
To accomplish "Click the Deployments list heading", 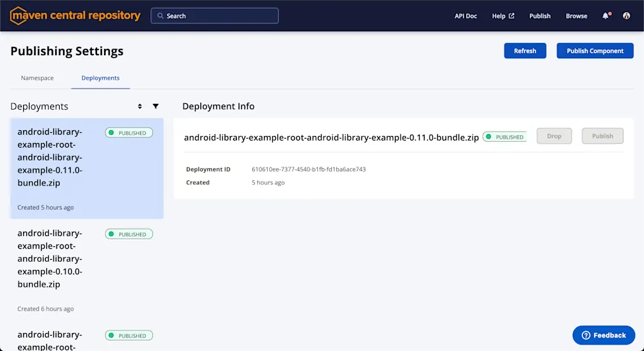I will coord(39,107).
